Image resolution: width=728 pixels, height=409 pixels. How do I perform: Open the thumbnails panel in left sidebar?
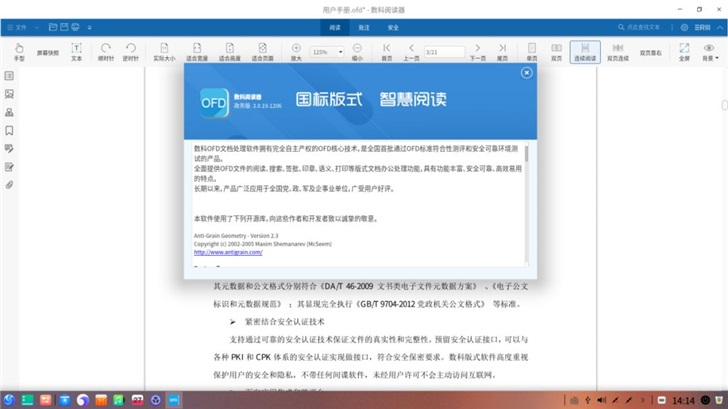(x=9, y=94)
